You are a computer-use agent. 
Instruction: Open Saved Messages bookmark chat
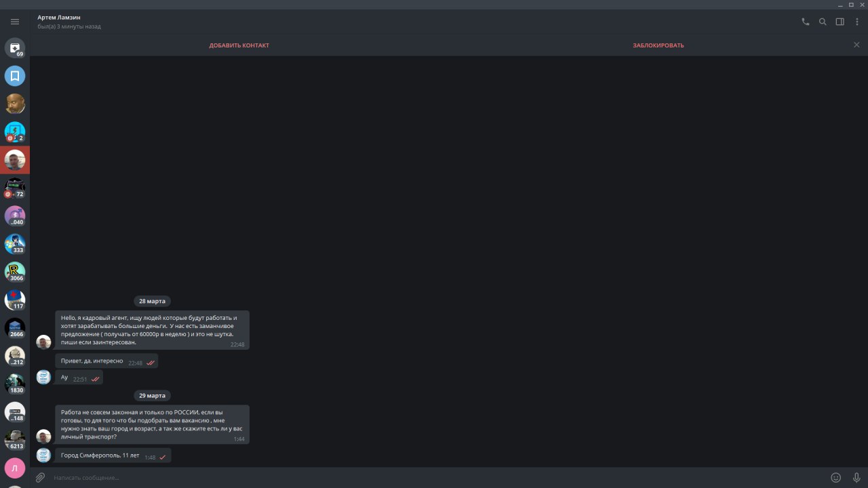pyautogui.click(x=15, y=76)
